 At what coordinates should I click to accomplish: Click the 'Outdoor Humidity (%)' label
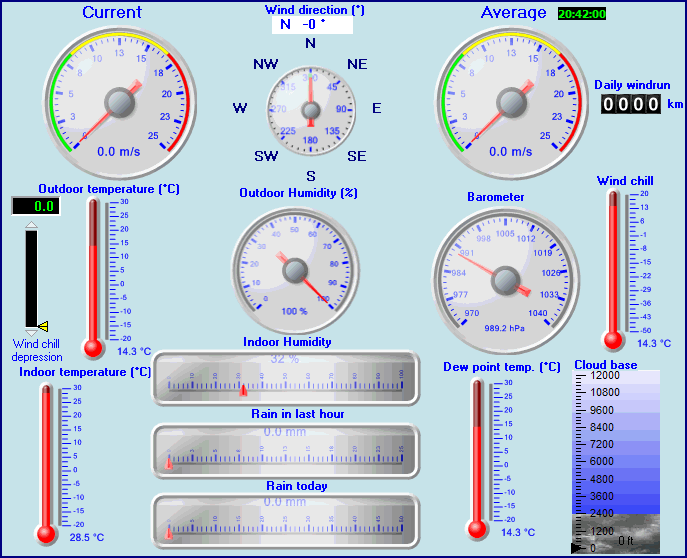(298, 193)
